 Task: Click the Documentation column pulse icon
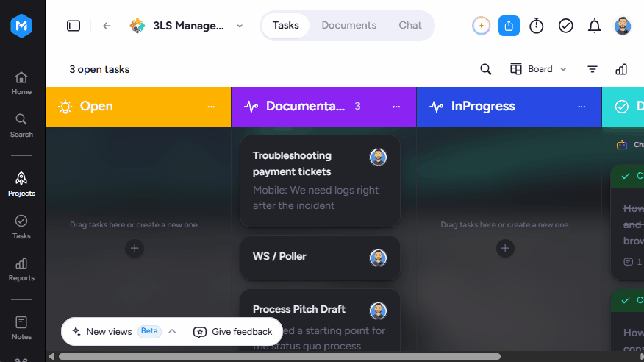coord(251,107)
